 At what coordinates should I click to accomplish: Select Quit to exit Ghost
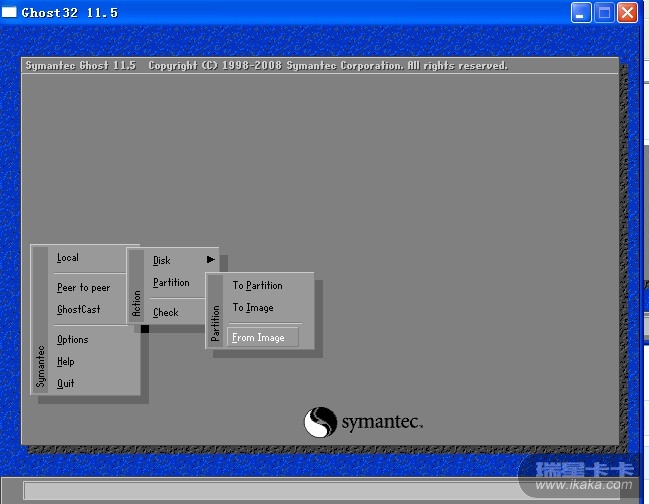coord(66,383)
